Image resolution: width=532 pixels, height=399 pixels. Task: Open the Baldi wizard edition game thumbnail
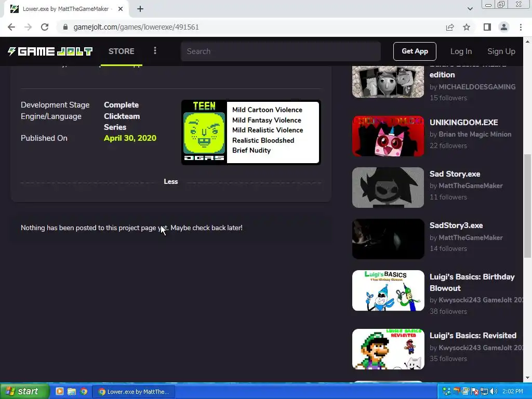388,82
